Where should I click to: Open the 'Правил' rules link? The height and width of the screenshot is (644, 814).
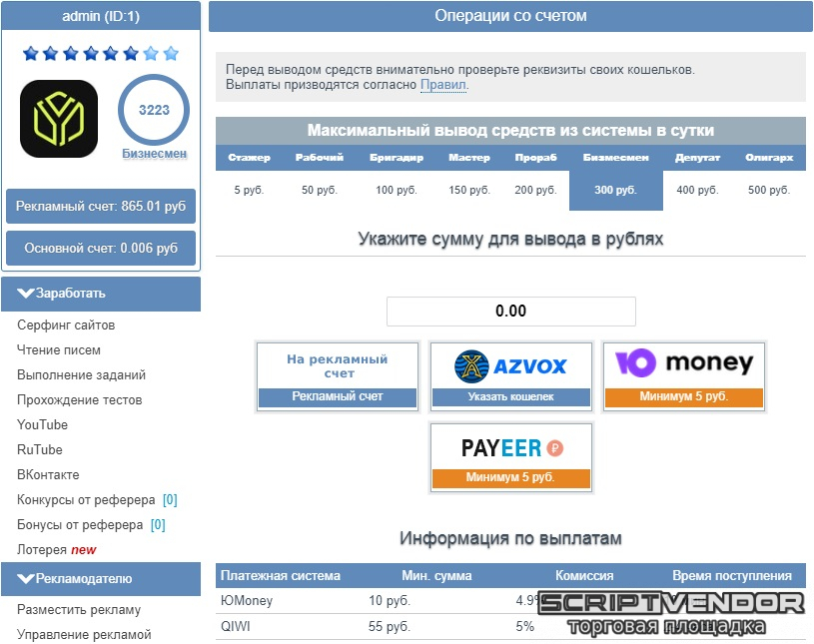442,85
